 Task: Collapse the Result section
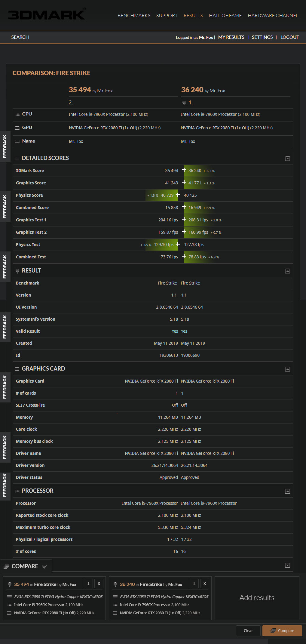point(288,271)
